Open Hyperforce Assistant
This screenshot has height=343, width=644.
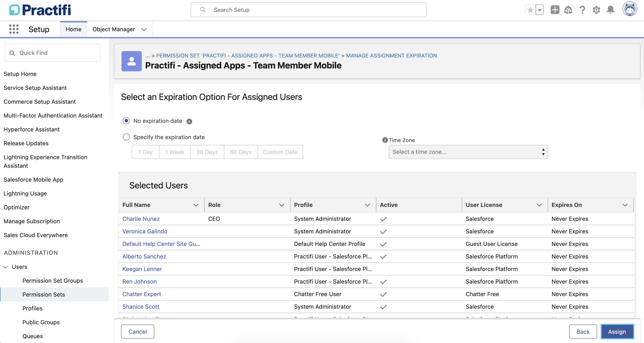point(31,129)
